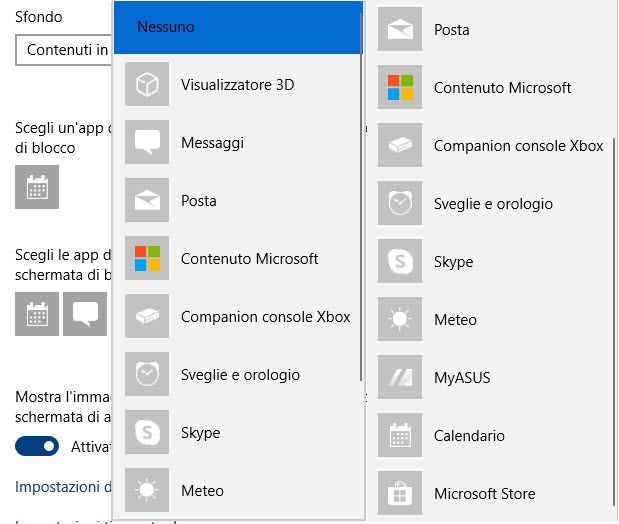Select the MyASUS app icon
Viewport: 619px width, 524px height.
[x=400, y=378]
